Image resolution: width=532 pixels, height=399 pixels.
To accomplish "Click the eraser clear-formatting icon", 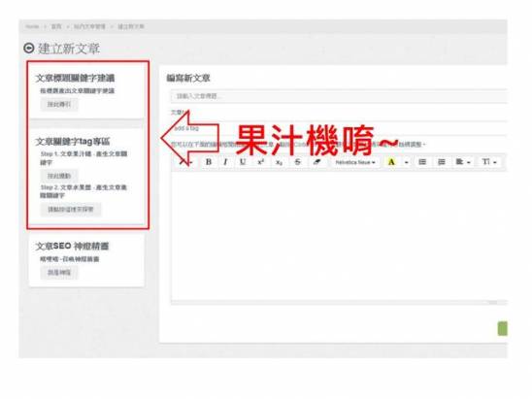I will (316, 162).
